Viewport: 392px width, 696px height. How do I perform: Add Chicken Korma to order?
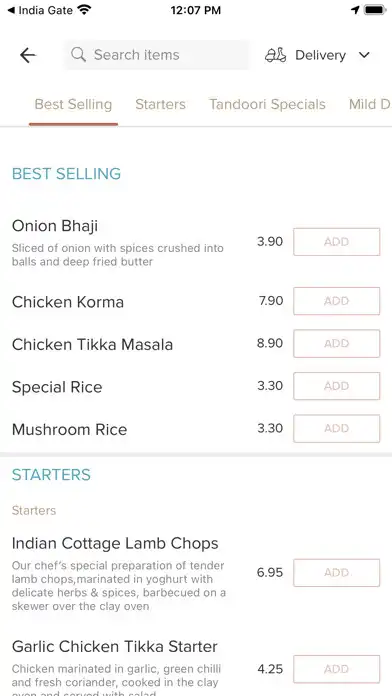point(337,301)
